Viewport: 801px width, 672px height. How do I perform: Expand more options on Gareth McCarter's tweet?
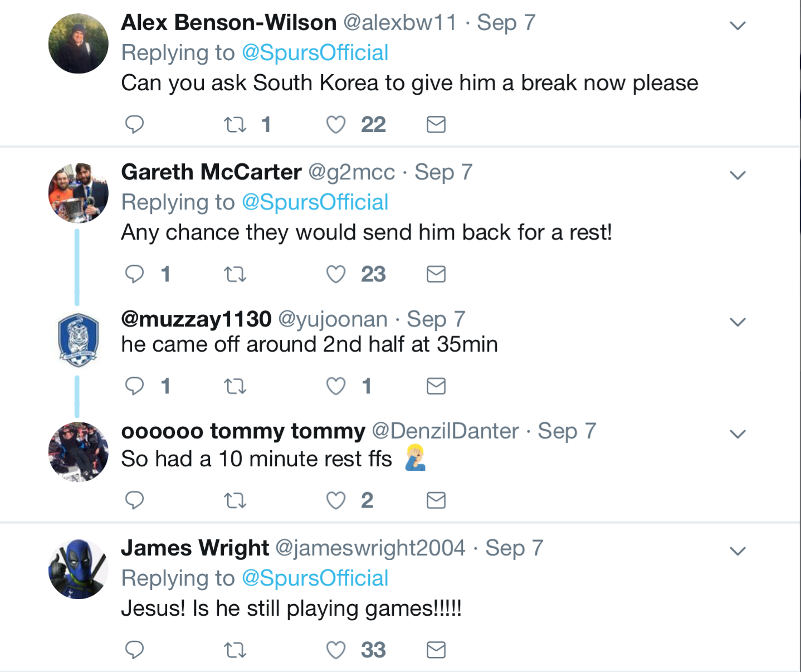tap(737, 176)
